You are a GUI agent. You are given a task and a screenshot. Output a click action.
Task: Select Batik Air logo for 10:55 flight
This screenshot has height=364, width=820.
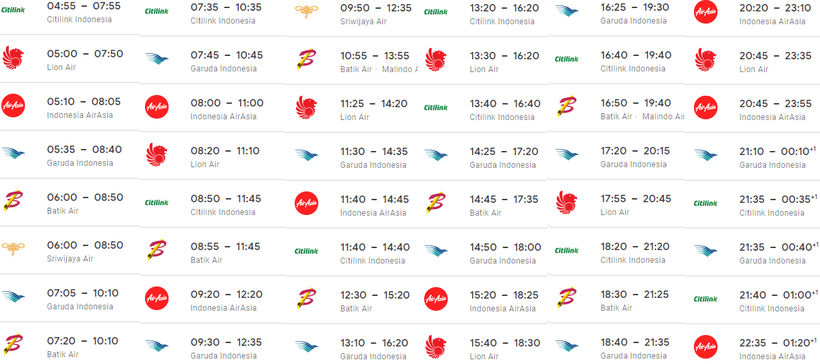click(x=304, y=60)
